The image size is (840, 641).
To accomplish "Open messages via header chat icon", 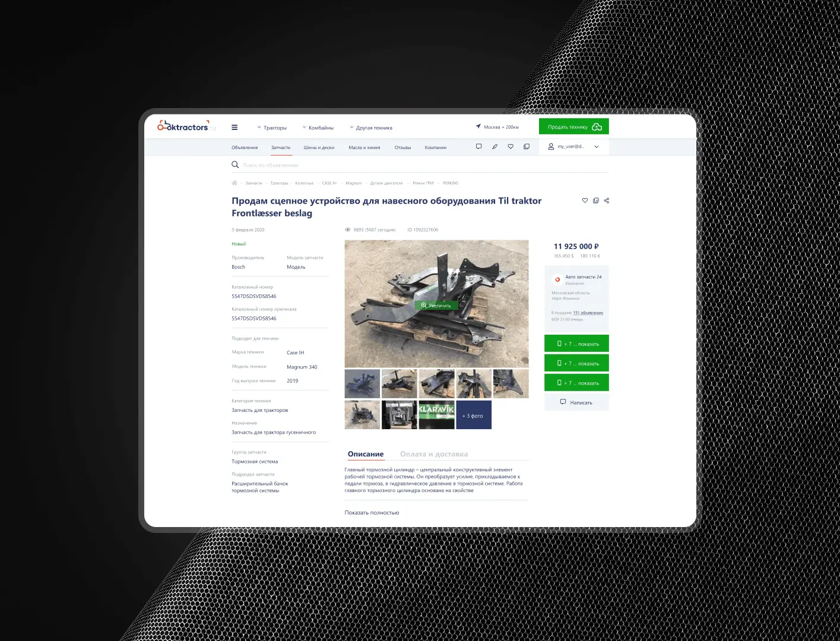I will pos(479,147).
